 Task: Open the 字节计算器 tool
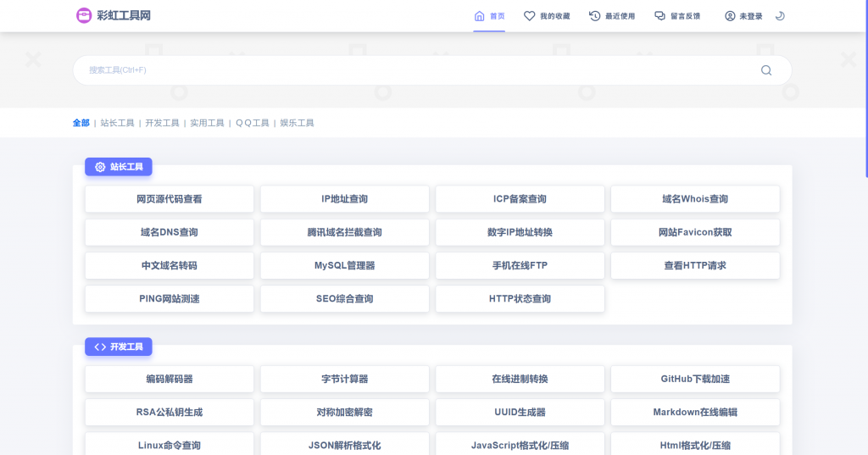click(x=344, y=380)
